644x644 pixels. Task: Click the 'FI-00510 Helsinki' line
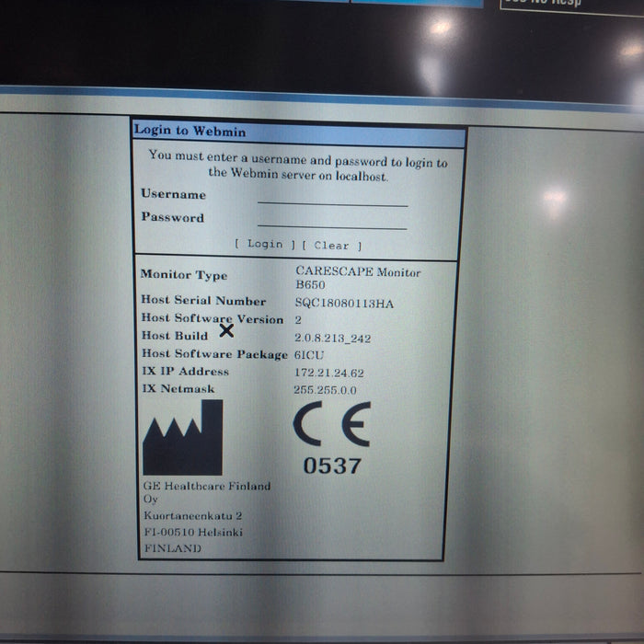click(193, 532)
